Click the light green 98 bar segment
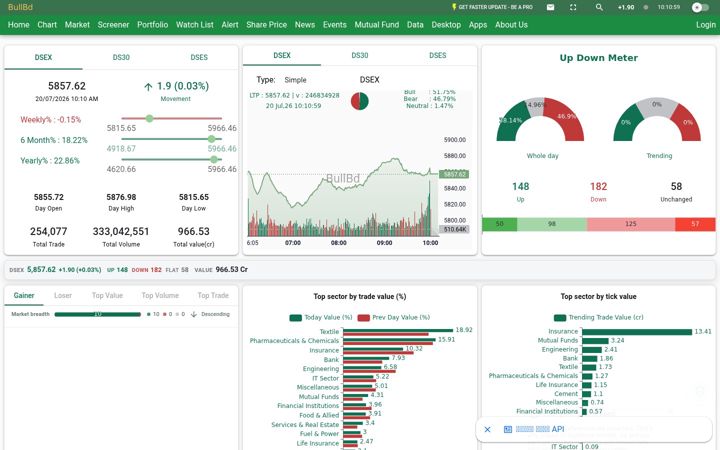 pos(552,224)
